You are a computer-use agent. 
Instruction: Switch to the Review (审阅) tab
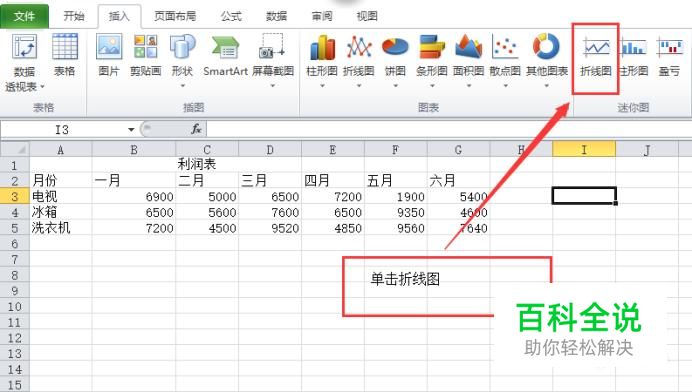pyautogui.click(x=322, y=16)
